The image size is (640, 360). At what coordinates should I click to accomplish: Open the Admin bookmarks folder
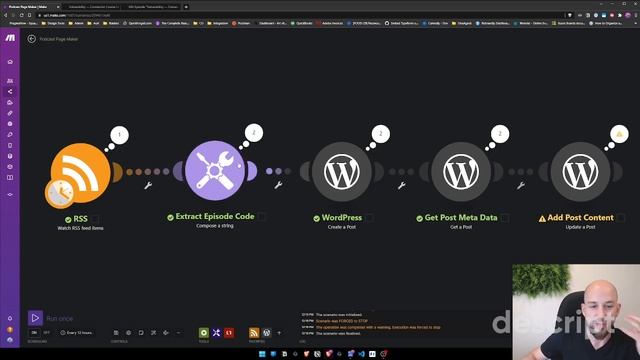[x=76, y=23]
